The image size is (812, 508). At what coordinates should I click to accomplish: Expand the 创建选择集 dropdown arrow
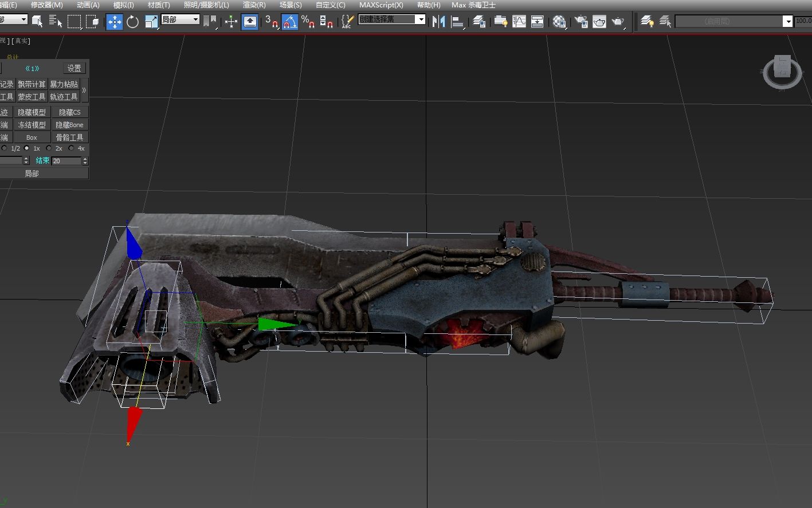(421, 19)
